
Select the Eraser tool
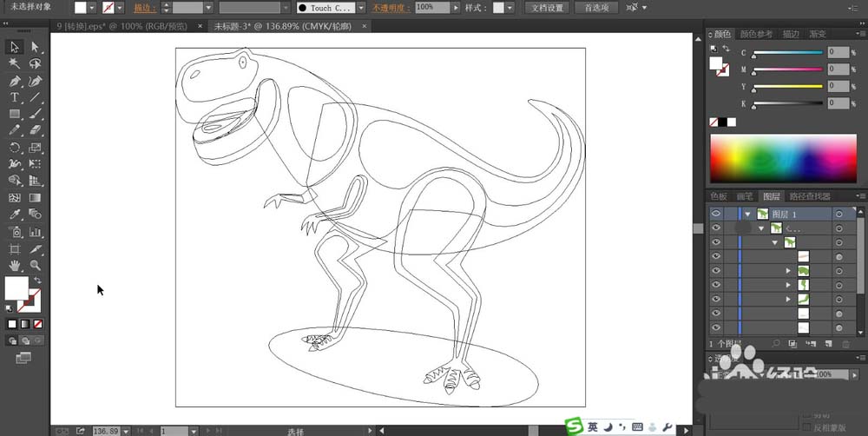point(35,131)
